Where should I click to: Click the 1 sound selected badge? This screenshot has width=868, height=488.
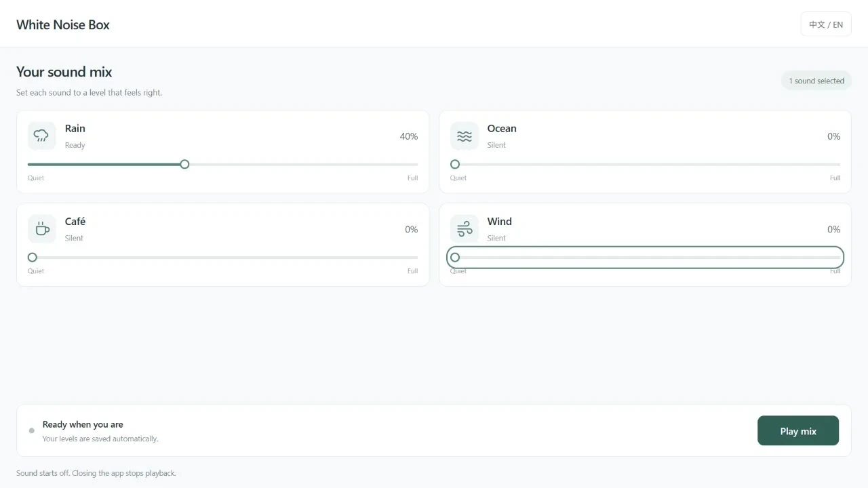816,81
